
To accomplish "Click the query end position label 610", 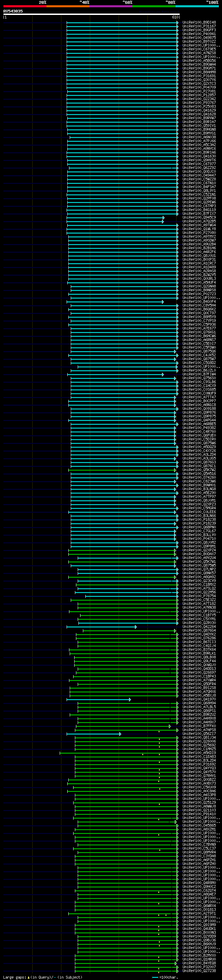I will tap(175, 17).
